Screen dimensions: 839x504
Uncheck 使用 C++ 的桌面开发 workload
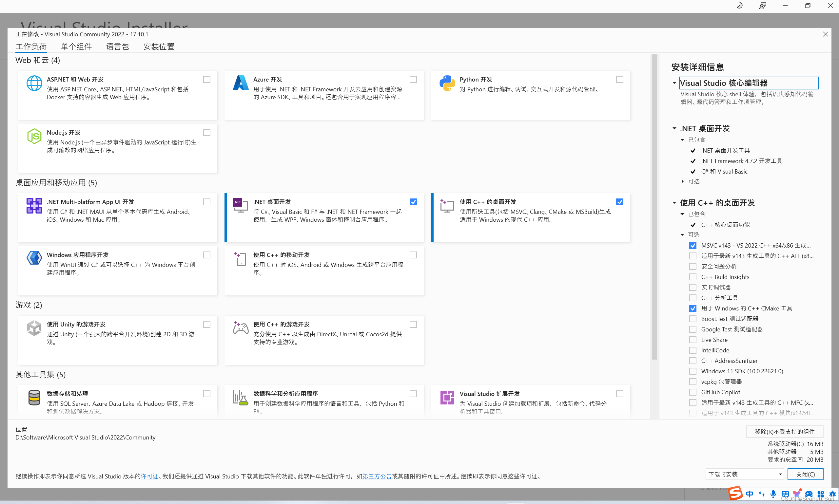pos(619,202)
